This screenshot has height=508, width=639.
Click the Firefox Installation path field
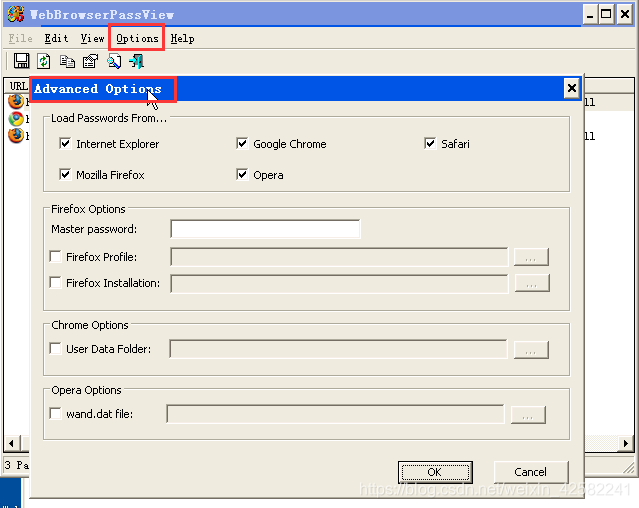(339, 283)
